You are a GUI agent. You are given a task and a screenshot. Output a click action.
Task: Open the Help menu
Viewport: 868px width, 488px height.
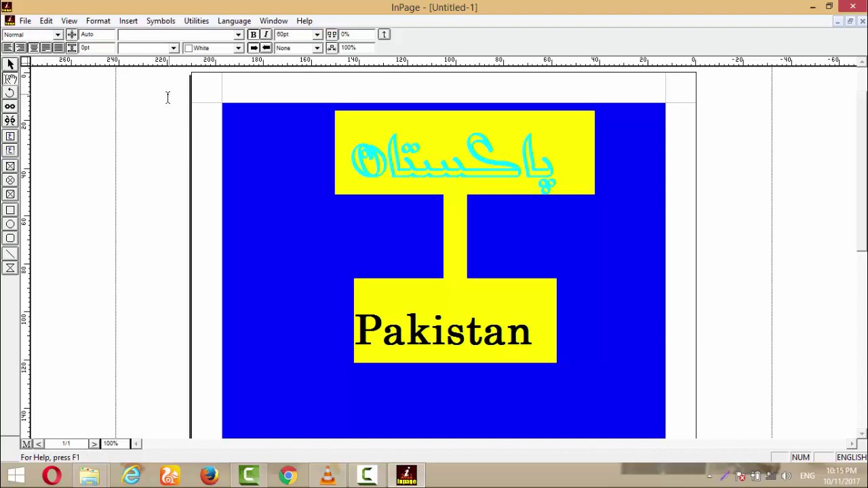(x=304, y=21)
